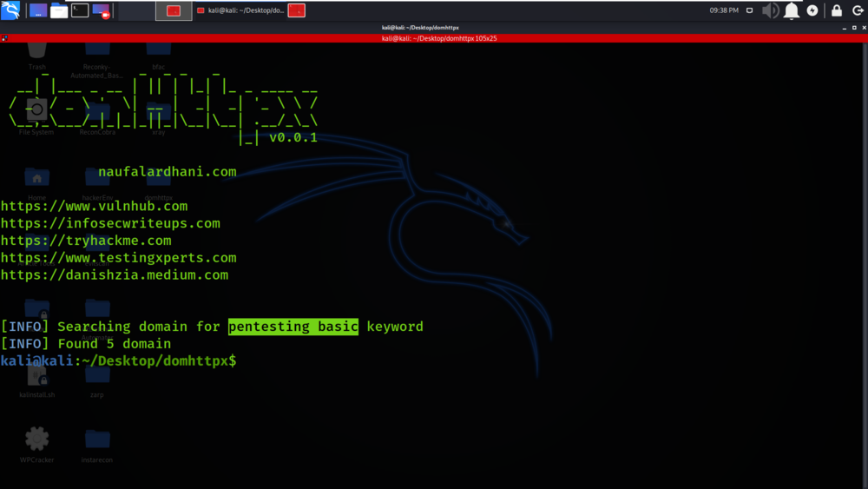Click the https://www.vulnhub.com URL
Image resolution: width=868 pixels, height=489 pixels.
coord(94,206)
